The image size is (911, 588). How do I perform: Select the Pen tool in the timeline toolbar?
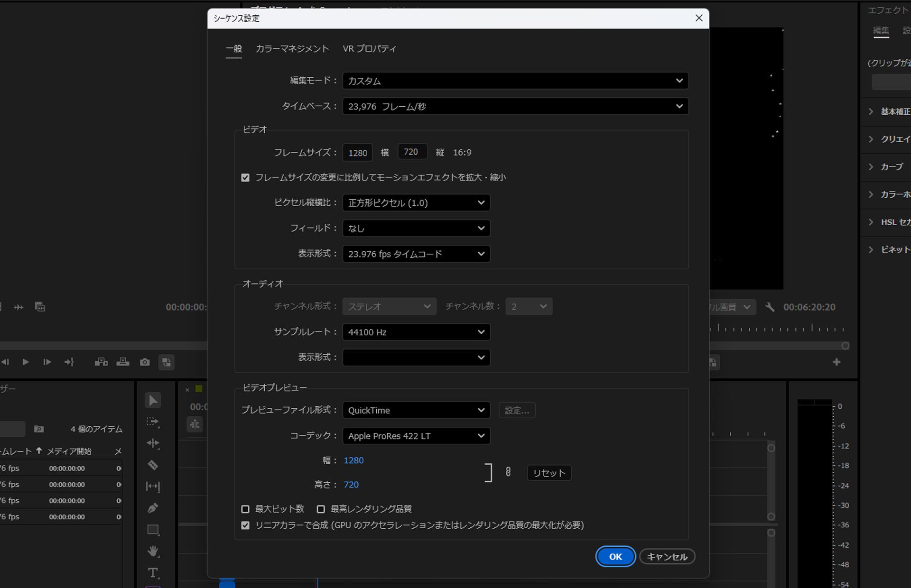click(x=153, y=508)
